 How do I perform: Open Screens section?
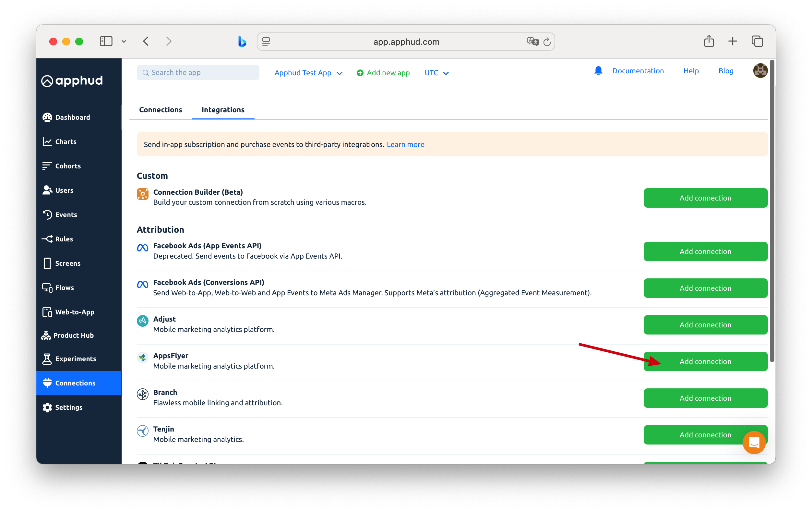78,263
